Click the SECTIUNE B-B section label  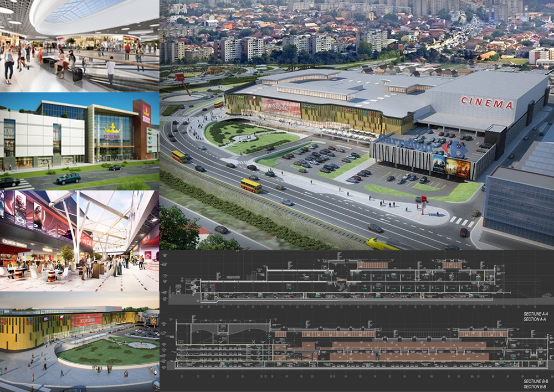tap(535, 384)
